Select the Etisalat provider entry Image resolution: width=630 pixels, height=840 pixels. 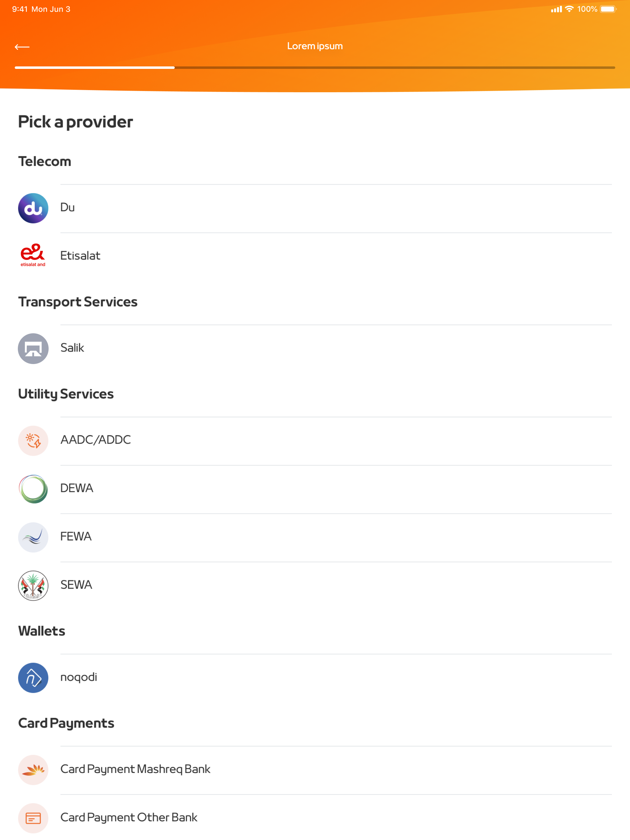click(266, 255)
